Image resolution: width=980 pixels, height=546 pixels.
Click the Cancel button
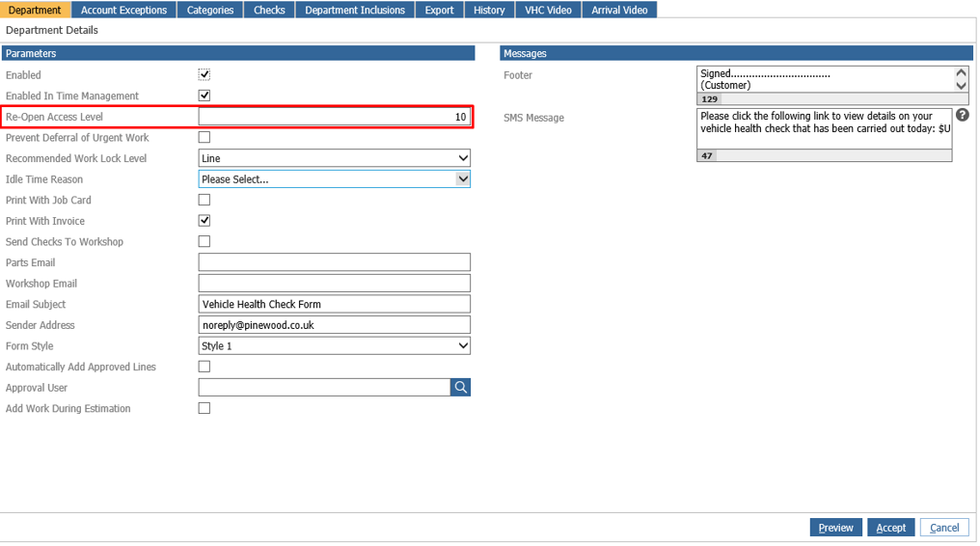[944, 528]
